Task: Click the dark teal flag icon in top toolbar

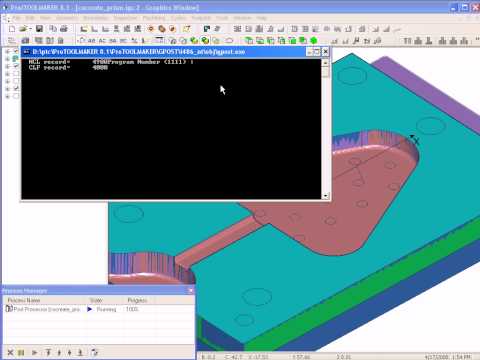Action: 207,29
